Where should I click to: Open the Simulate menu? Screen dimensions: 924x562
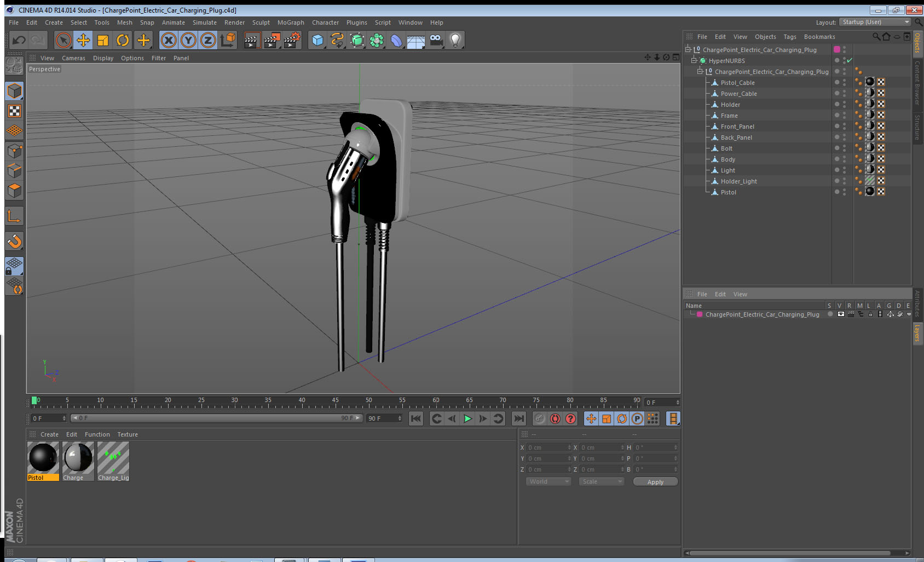[204, 22]
